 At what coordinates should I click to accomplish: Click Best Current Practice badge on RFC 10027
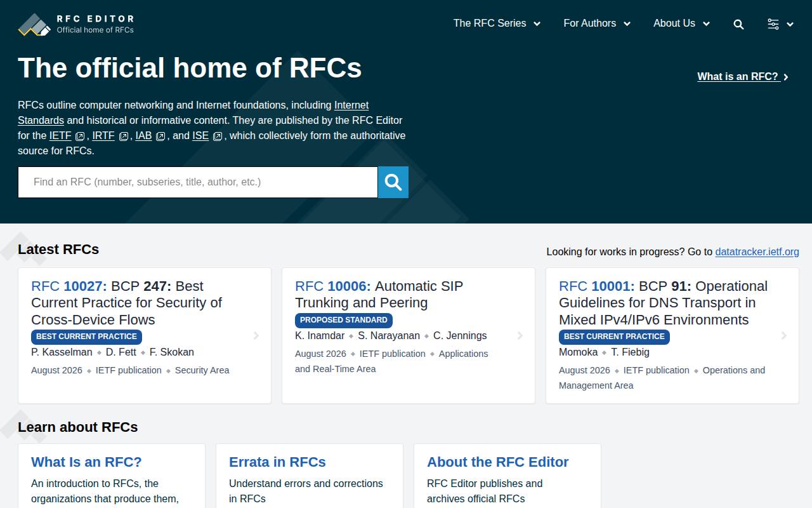coord(86,337)
